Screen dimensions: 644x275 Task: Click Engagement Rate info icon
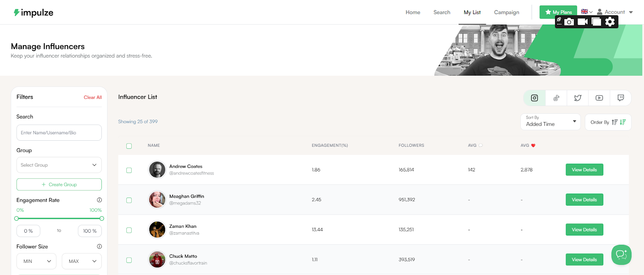pos(99,200)
